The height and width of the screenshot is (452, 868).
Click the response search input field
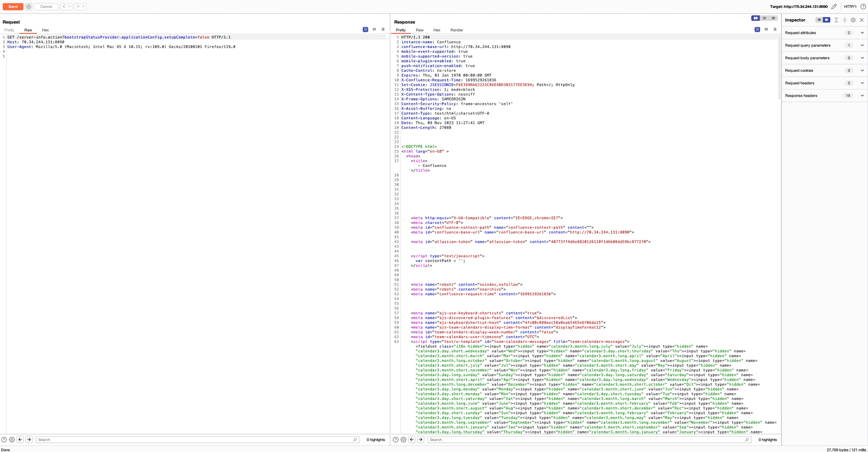[x=588, y=440]
